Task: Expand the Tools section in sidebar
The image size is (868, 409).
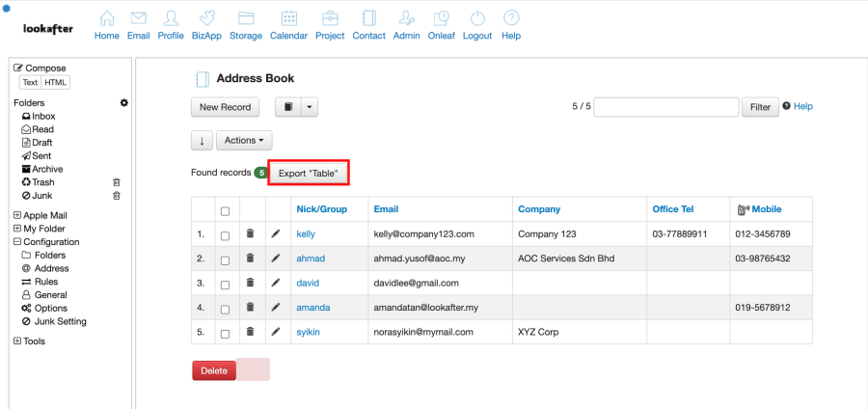Action: (x=17, y=341)
